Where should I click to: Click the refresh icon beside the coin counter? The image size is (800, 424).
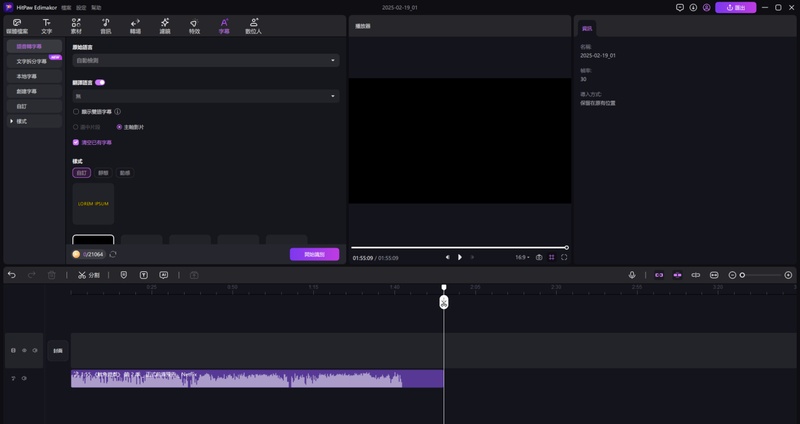[113, 254]
